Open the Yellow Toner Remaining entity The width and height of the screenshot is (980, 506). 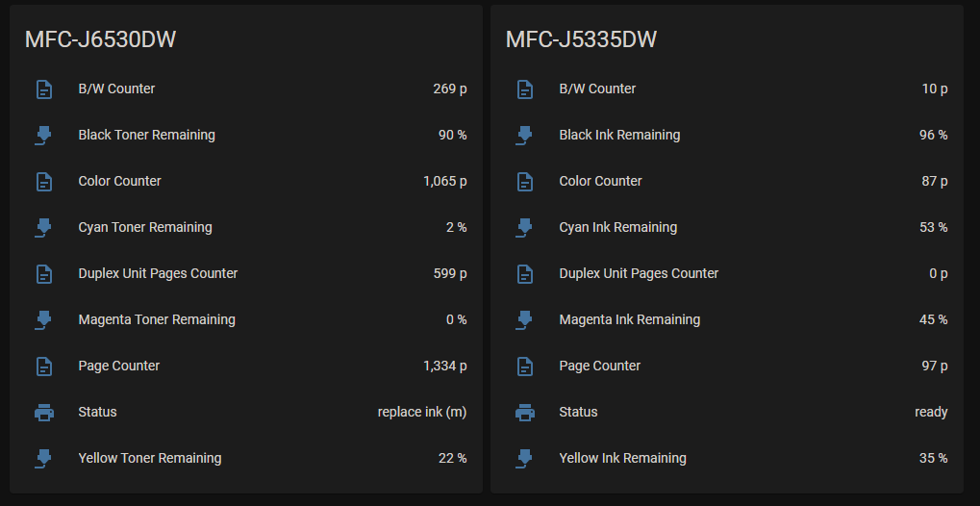point(246,459)
